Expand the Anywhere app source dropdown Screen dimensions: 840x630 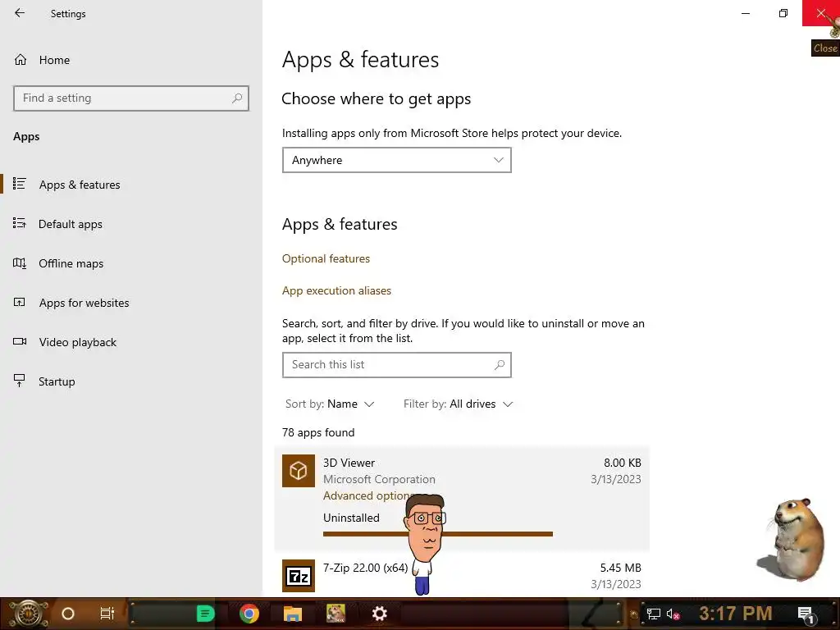pos(396,160)
